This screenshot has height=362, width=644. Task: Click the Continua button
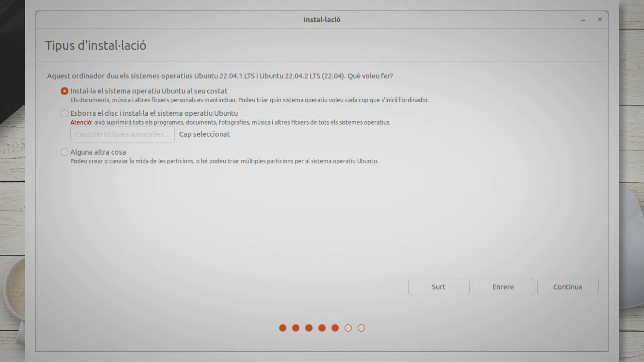568,287
